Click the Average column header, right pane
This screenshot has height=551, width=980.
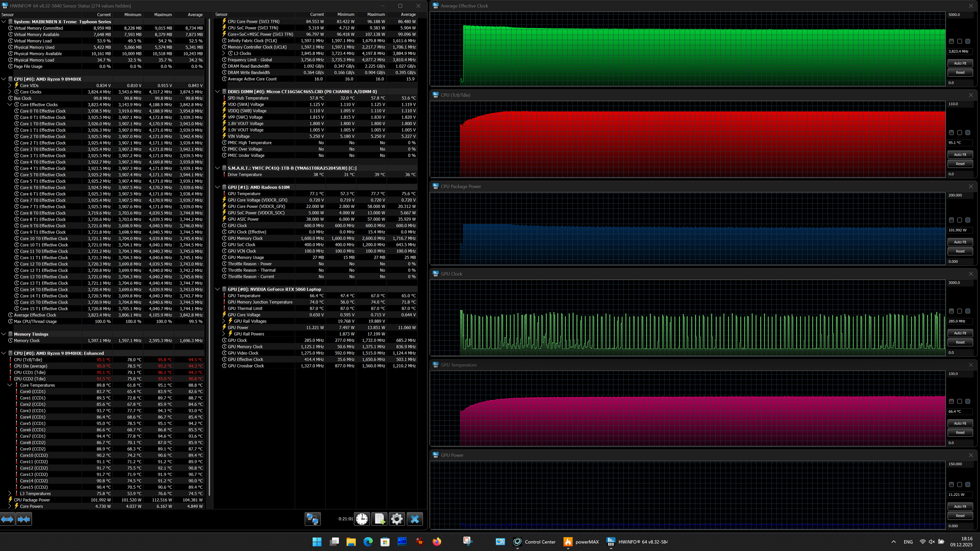408,14
